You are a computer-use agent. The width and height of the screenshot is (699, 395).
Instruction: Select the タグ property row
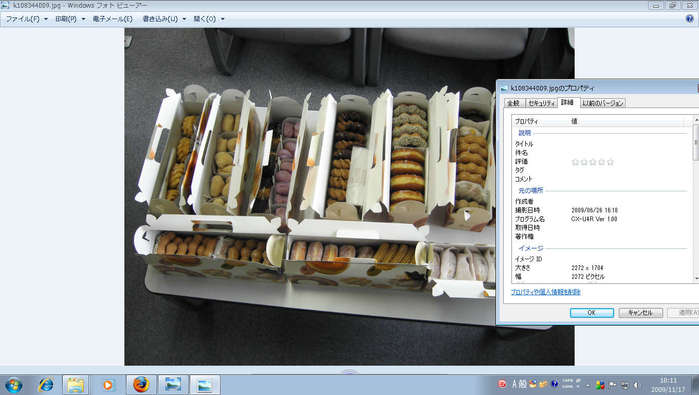tap(602, 170)
